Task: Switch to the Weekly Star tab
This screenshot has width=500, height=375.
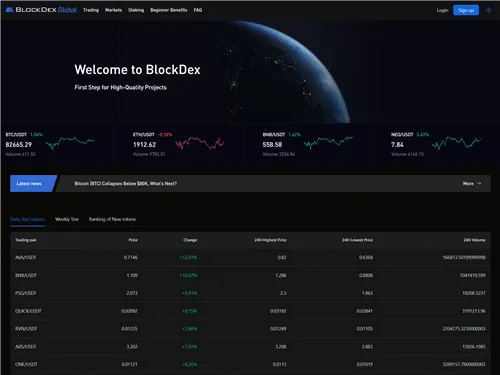Action: 67,219
